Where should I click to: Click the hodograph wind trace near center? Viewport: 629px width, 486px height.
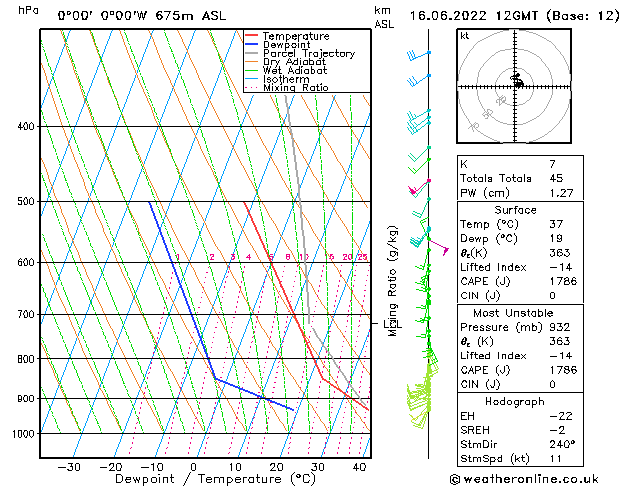pos(517,80)
